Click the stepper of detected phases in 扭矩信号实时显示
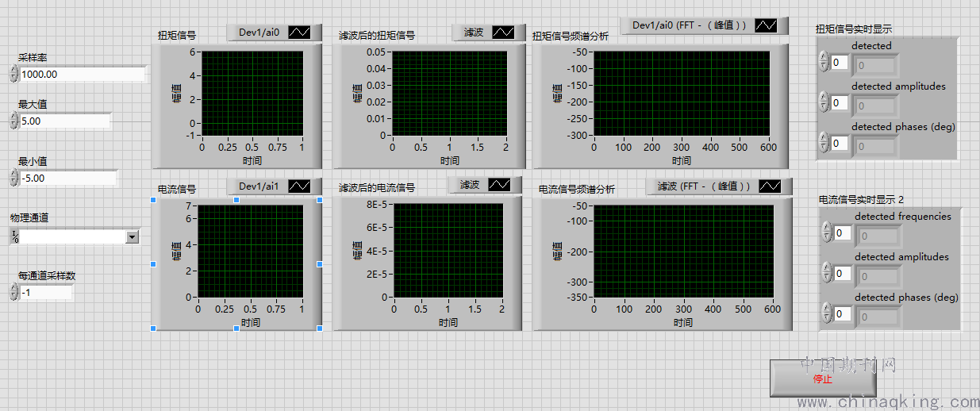The image size is (980, 411). click(824, 143)
